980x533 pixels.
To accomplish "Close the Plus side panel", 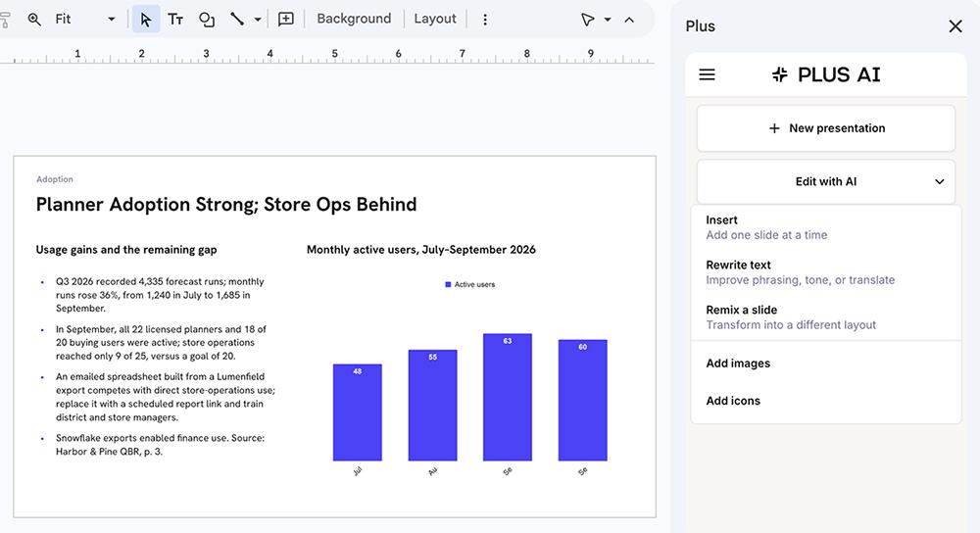I will [955, 26].
